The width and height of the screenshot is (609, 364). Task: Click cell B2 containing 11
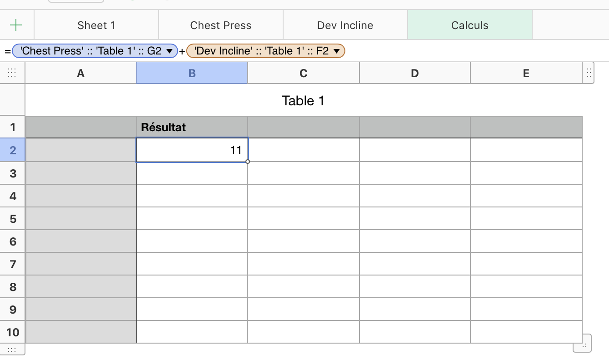click(x=192, y=150)
